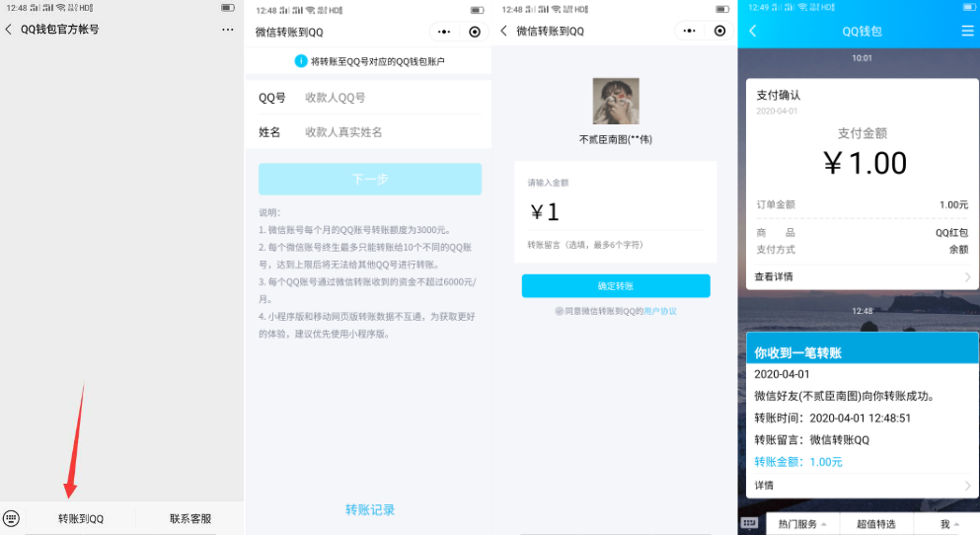Expand 详情 on the transfer received card

pyautogui.click(x=862, y=486)
